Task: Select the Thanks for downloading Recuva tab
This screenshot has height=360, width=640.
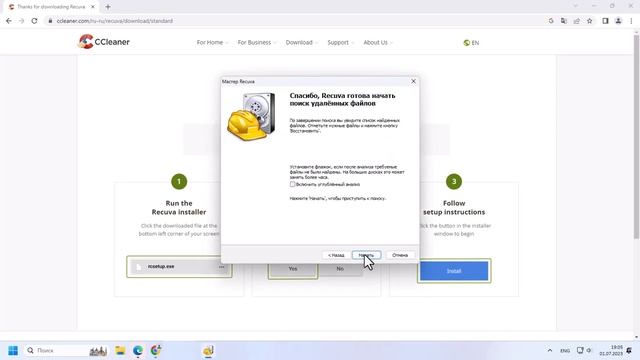Action: coord(51,7)
